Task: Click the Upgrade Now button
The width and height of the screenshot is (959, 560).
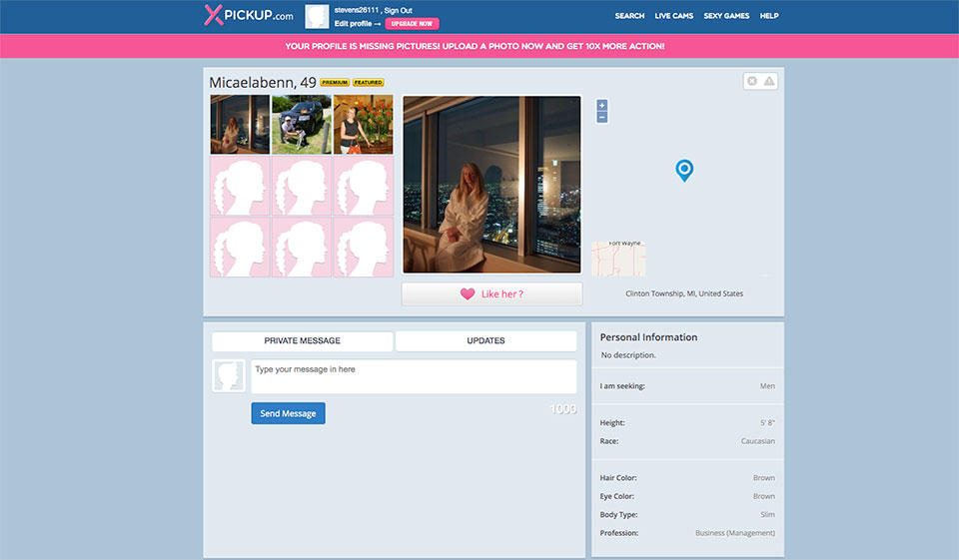Action: [412, 24]
